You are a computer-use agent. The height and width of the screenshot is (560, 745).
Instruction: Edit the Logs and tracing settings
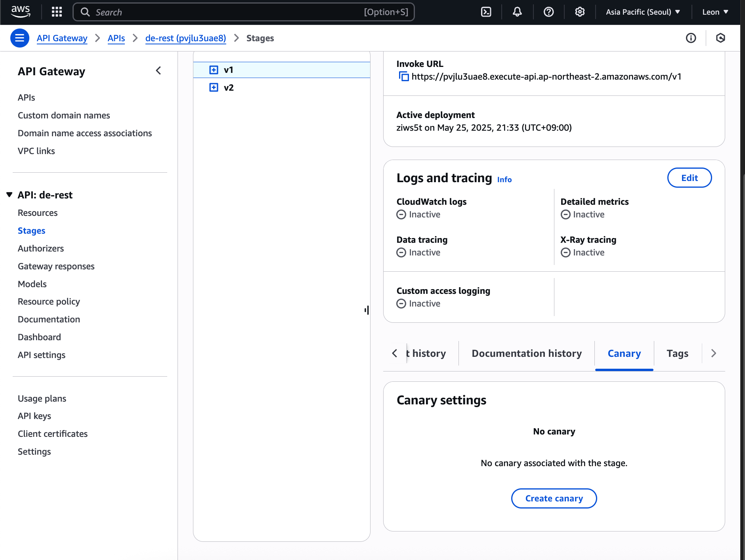coord(689,178)
